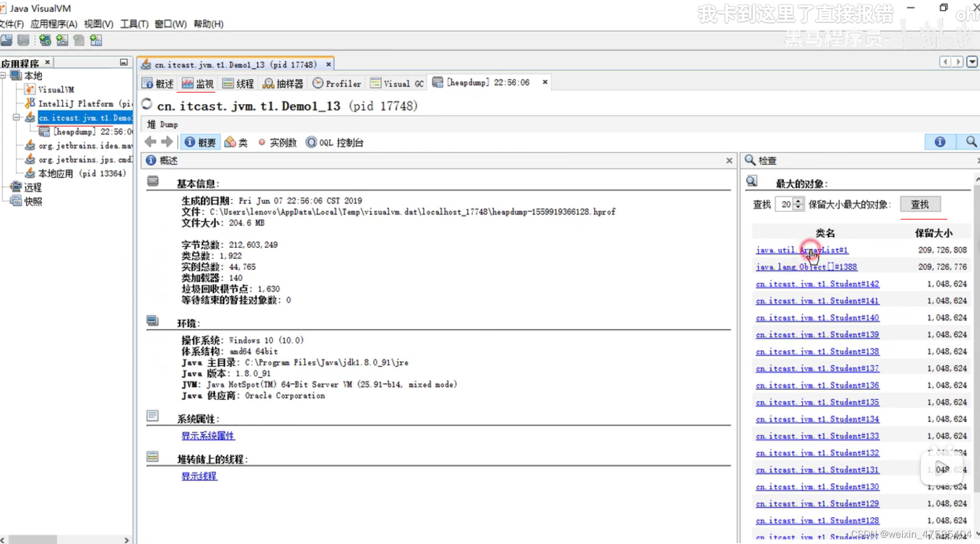Click the 系统属性 section icon

click(x=153, y=416)
